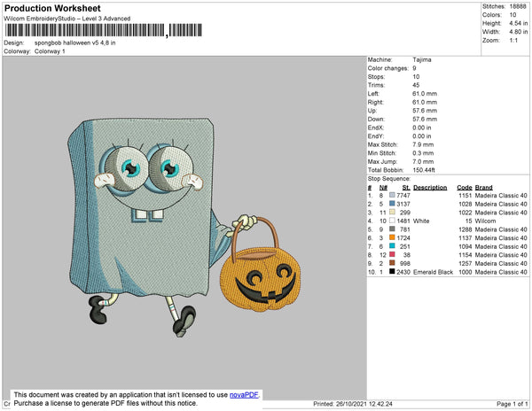Screen dimensions: 532x411
Task: Click code '1257' in row 9
Action: (465, 263)
